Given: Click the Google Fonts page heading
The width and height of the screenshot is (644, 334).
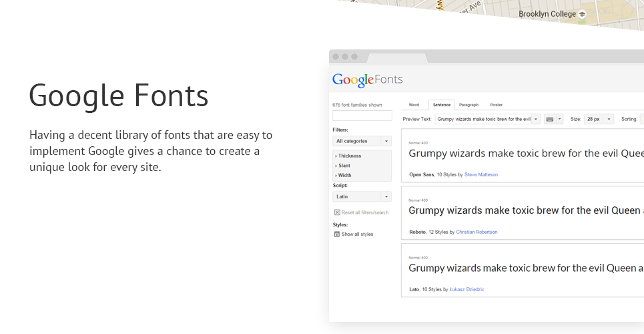Looking at the screenshot, I should point(119,96).
